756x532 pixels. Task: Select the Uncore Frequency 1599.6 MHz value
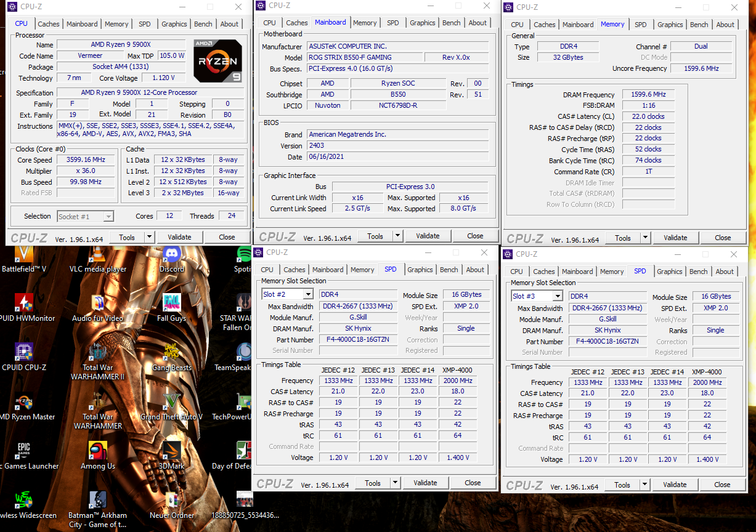(701, 68)
